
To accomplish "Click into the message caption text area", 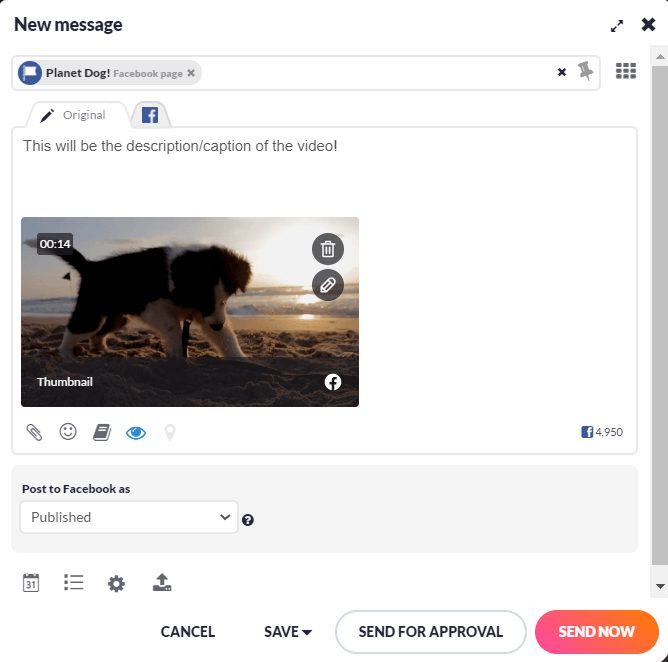I will pos(324,170).
